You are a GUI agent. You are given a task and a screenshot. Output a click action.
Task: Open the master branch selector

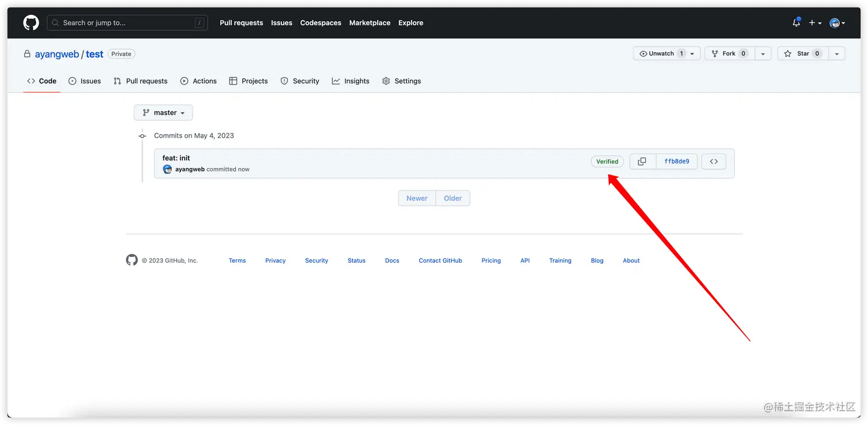coord(164,113)
